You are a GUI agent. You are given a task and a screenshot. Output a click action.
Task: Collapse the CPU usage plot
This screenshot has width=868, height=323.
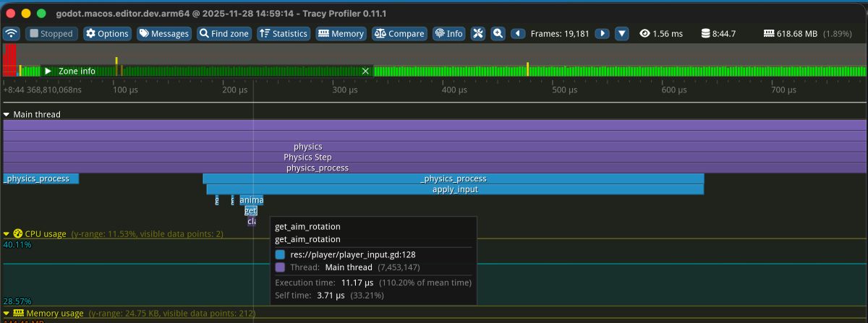(7, 234)
